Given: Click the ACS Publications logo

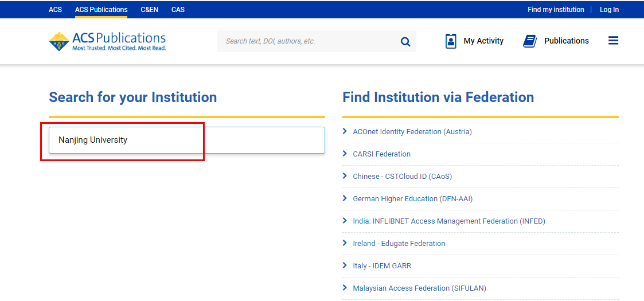Looking at the screenshot, I should (x=107, y=41).
